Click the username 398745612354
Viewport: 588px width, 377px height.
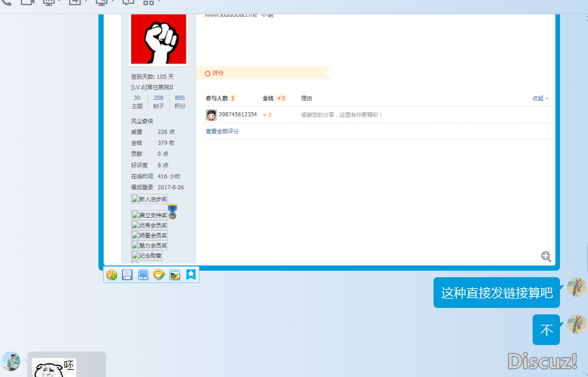(x=238, y=114)
